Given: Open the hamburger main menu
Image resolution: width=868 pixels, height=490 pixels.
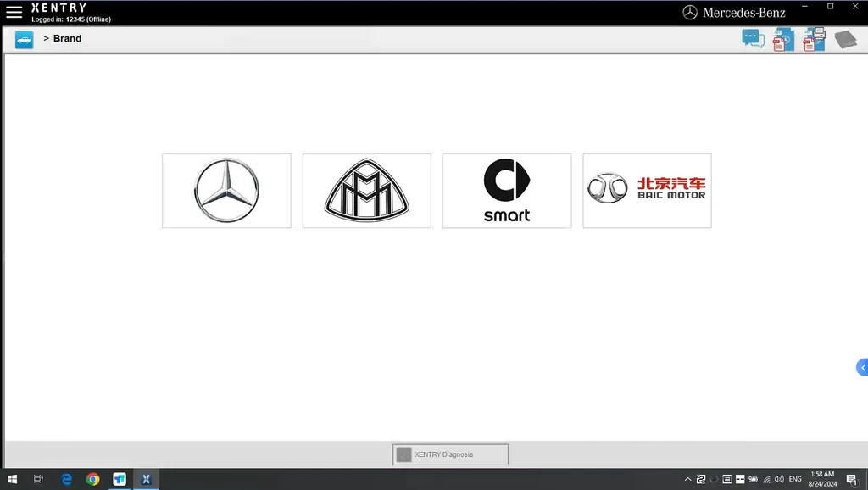Looking at the screenshot, I should [14, 13].
